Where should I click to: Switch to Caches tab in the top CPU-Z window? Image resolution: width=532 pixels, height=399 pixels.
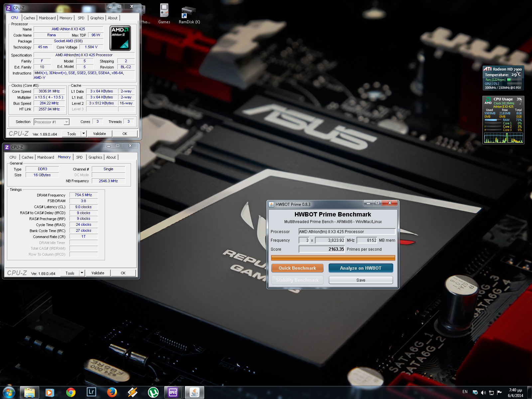pos(29,18)
